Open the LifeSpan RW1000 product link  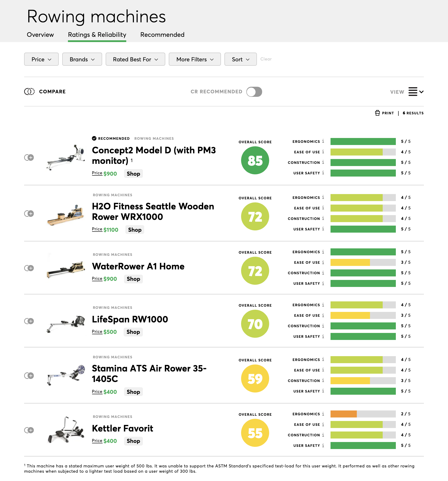[x=130, y=319]
